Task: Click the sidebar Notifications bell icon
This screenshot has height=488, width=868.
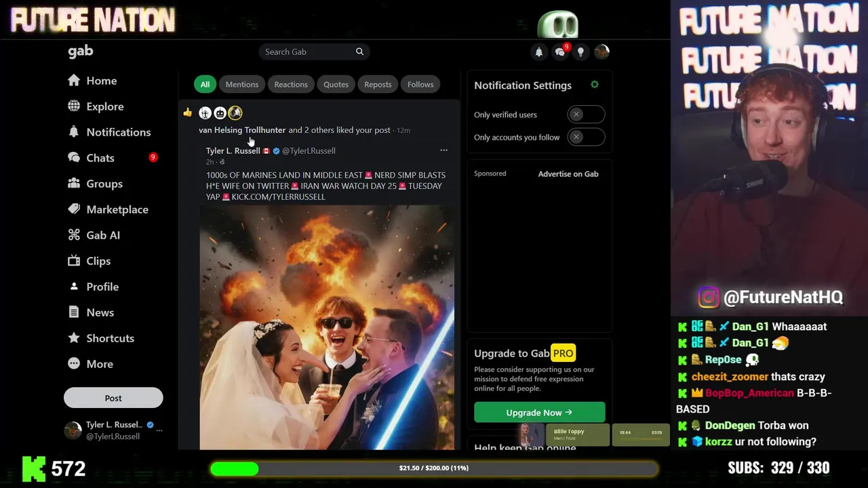Action: 74,131
